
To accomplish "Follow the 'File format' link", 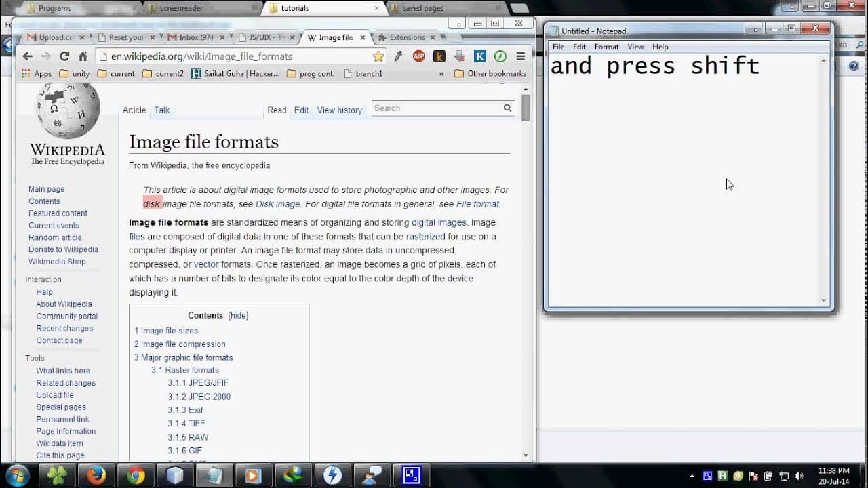I will tap(477, 204).
